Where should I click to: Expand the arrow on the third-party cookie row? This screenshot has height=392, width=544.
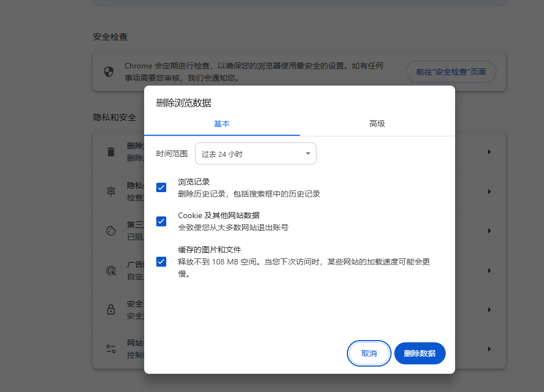click(x=489, y=231)
